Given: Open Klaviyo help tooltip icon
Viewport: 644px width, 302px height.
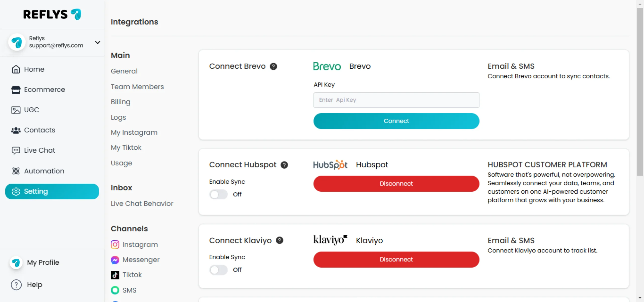Looking at the screenshot, I should point(279,240).
